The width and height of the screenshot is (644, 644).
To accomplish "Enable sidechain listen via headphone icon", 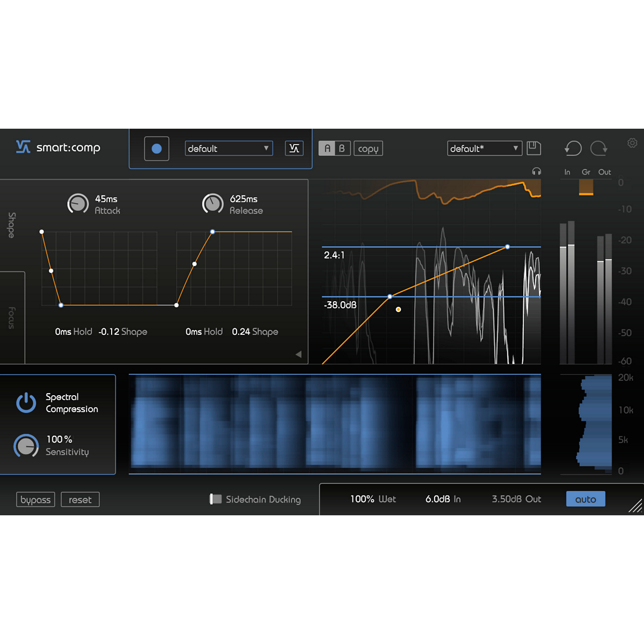I will click(x=537, y=171).
